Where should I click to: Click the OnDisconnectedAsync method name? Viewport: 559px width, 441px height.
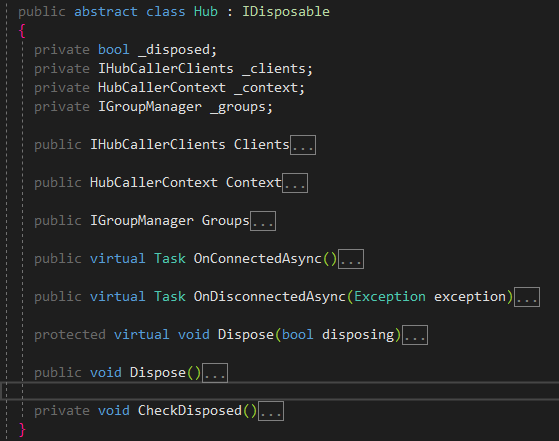[x=270, y=297]
